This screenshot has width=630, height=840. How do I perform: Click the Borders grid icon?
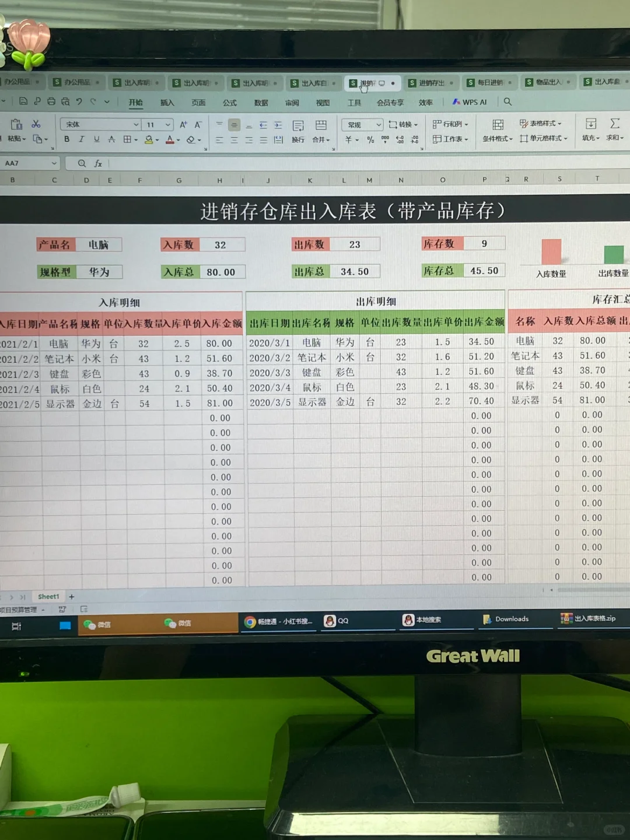127,139
